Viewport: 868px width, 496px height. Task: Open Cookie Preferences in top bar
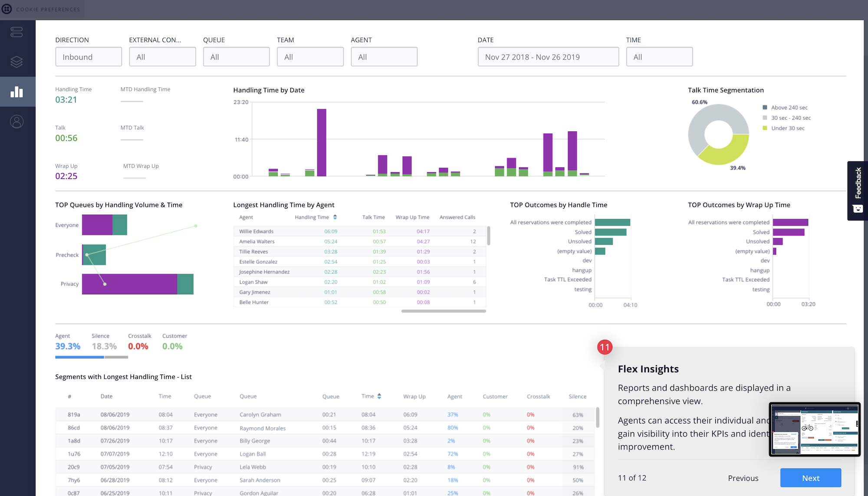48,10
